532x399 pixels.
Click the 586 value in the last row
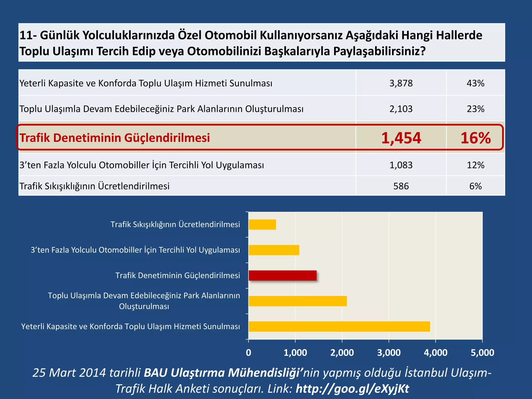point(401,186)
